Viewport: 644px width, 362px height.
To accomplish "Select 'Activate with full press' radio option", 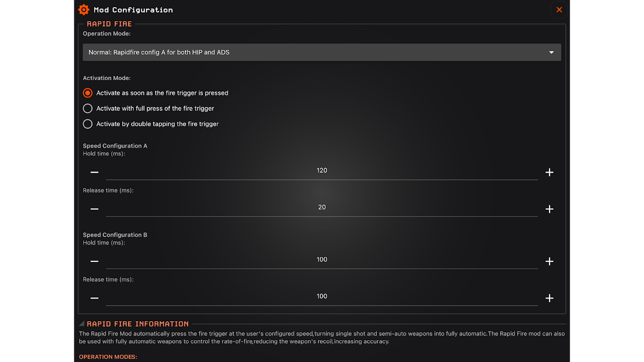I will point(88,109).
